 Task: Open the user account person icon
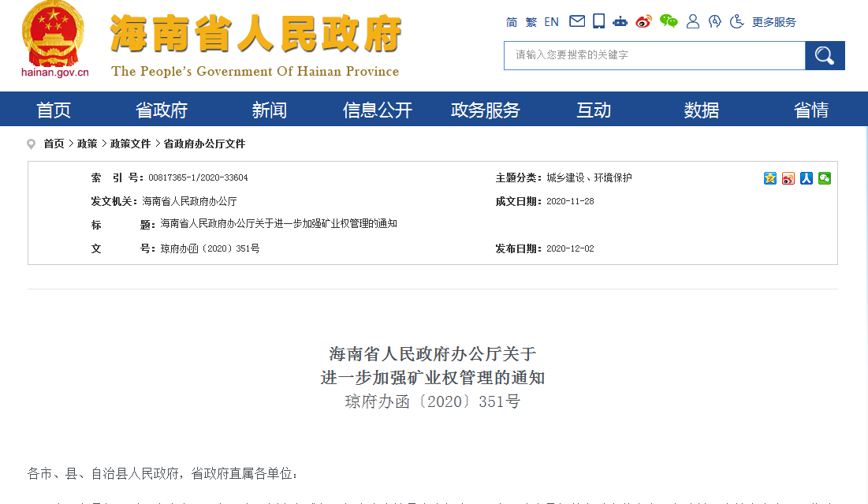pyautogui.click(x=693, y=21)
